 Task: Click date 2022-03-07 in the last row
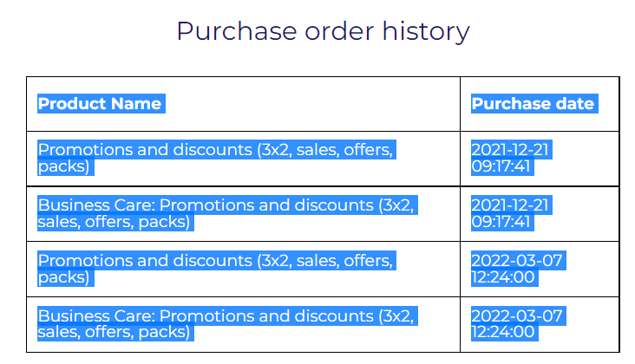click(x=517, y=316)
